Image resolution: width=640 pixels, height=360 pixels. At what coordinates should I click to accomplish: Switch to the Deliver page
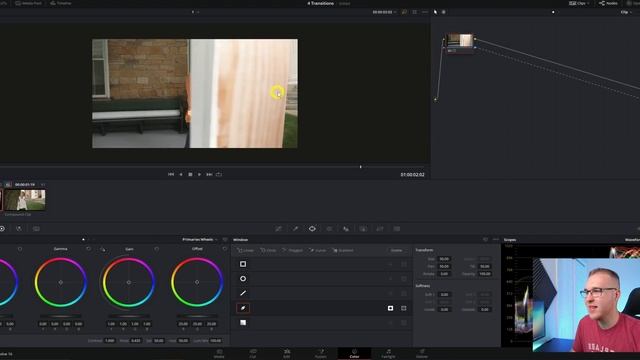coord(422,353)
